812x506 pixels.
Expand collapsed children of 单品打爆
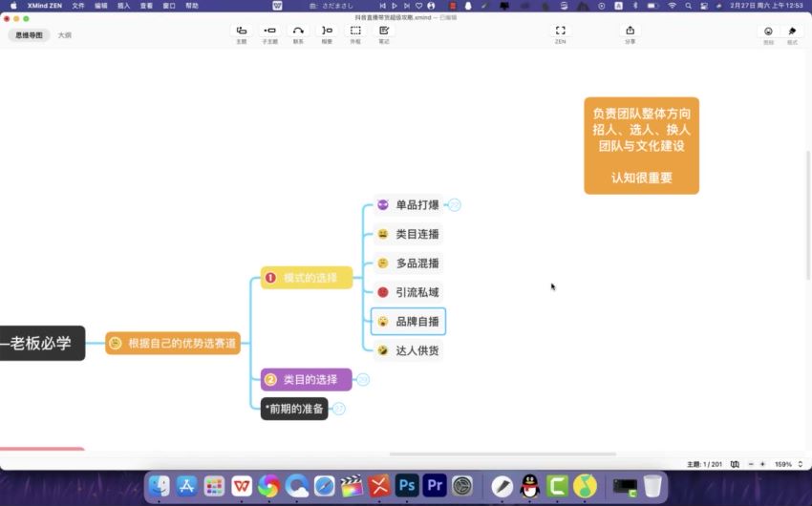tap(454, 205)
